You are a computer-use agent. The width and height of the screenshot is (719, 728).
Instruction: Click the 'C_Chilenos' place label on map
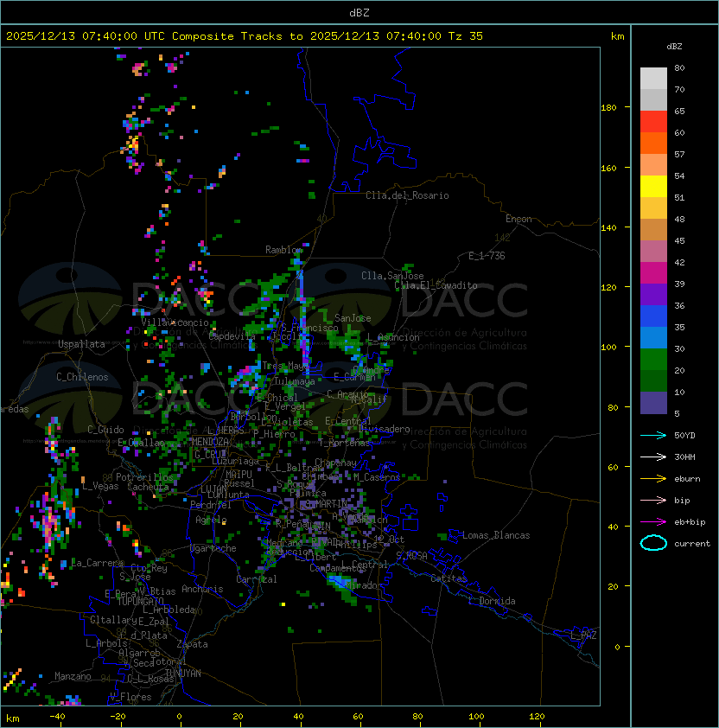pos(82,377)
